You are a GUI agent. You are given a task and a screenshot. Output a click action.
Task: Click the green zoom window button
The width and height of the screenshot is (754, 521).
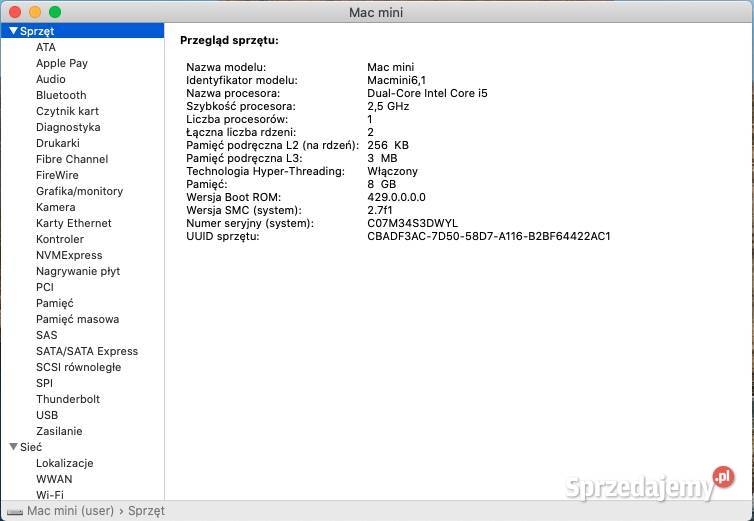click(x=55, y=12)
